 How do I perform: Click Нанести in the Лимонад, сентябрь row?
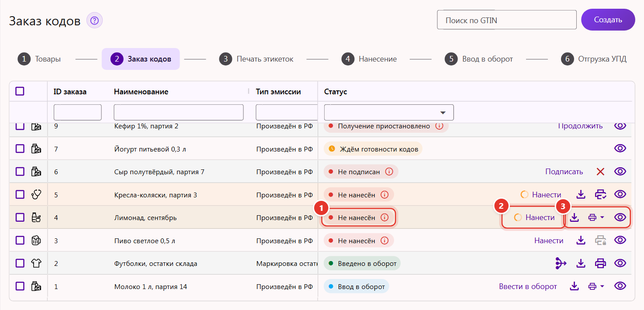[540, 217]
